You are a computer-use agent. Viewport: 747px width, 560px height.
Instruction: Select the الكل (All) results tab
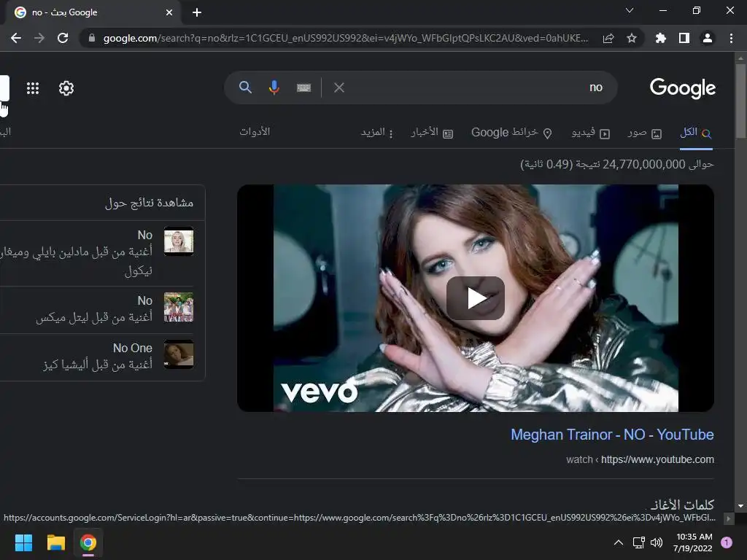[x=696, y=133]
